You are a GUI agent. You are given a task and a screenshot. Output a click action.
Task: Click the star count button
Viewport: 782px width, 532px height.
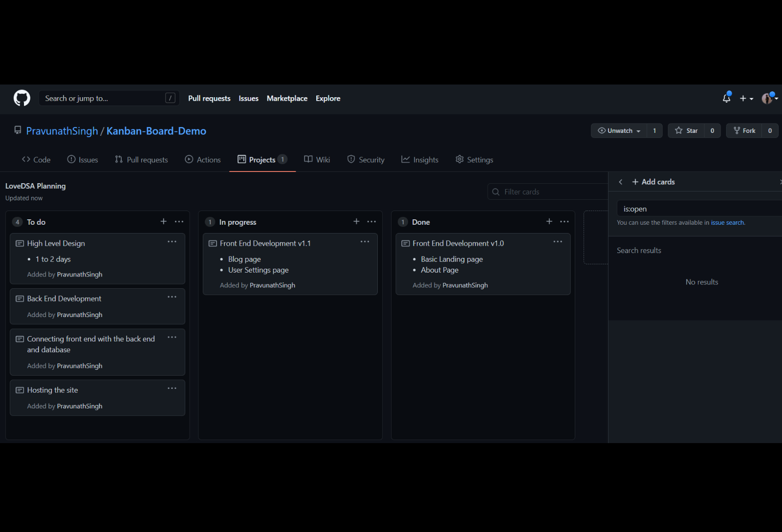[712, 131]
